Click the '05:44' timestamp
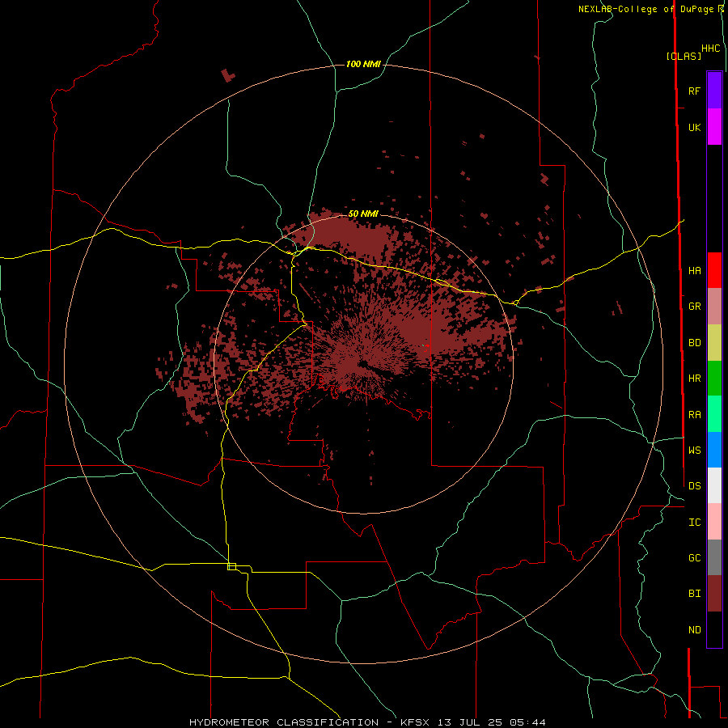728x728 pixels. click(527, 722)
